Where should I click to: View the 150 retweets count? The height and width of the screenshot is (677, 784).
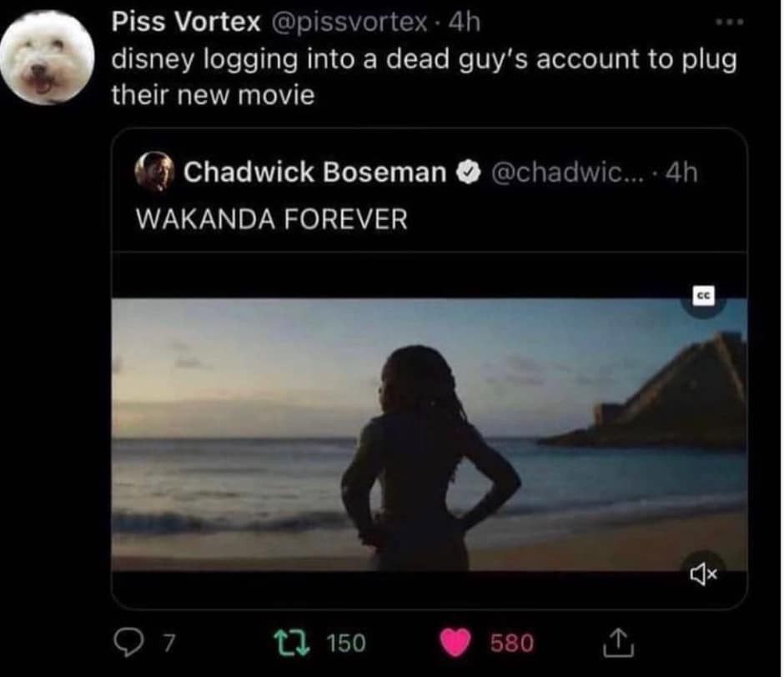[344, 643]
